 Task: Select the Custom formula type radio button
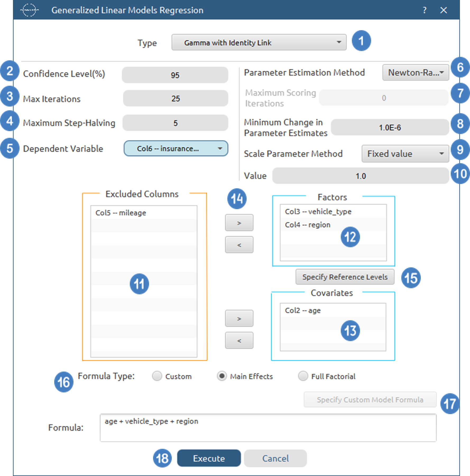pos(157,376)
